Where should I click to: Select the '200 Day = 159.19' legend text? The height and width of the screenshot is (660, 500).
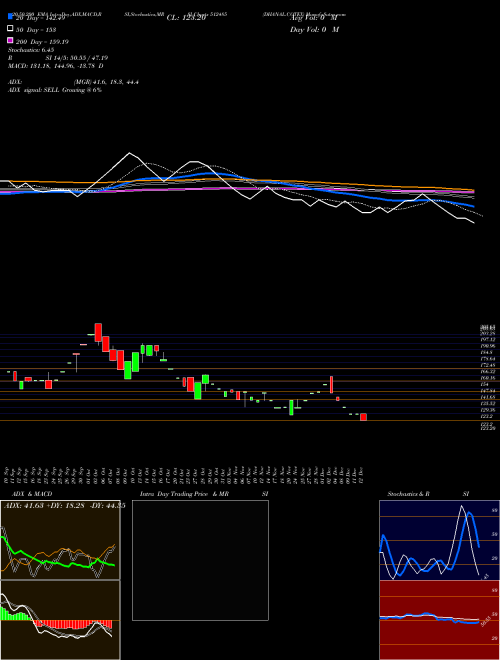[43, 42]
